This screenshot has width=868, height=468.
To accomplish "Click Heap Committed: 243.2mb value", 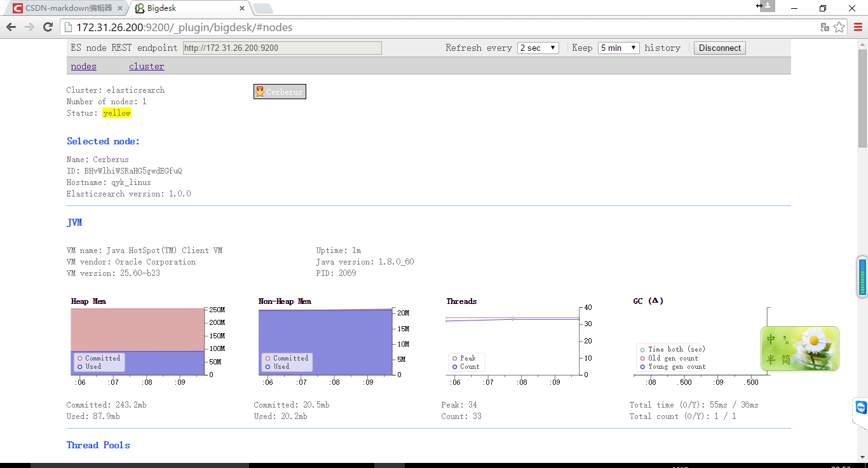I will click(106, 405).
